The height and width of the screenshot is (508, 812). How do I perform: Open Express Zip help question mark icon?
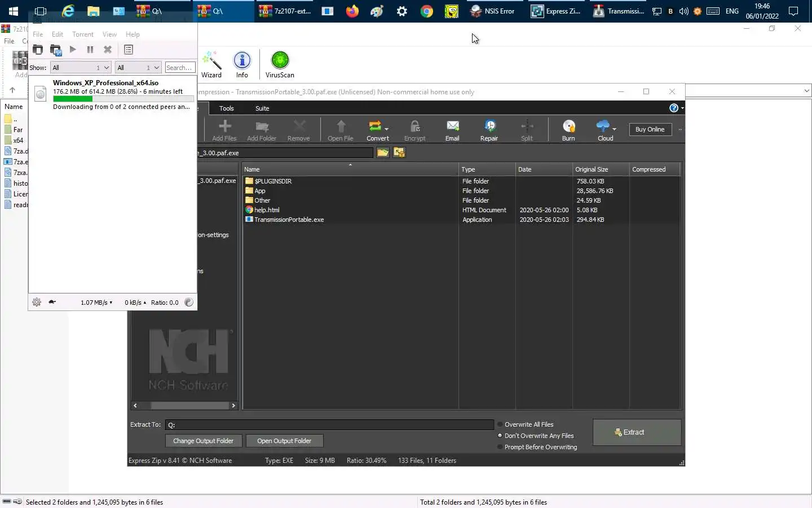tap(674, 108)
